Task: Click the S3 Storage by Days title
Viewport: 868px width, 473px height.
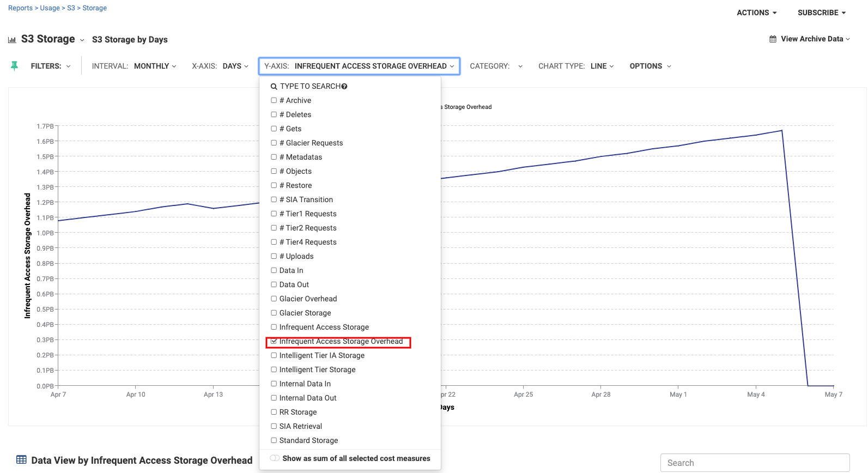Action: pyautogui.click(x=130, y=40)
